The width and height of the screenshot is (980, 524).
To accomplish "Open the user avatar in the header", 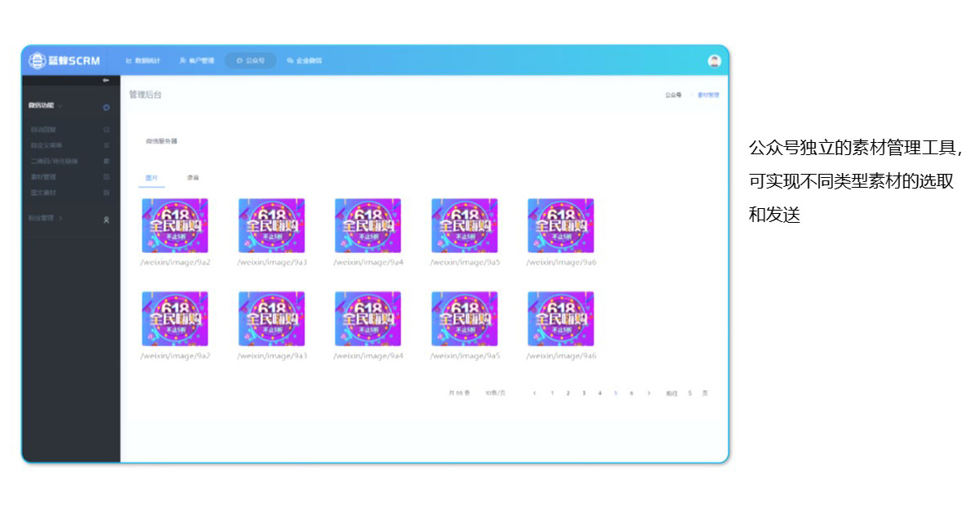I will (x=714, y=60).
